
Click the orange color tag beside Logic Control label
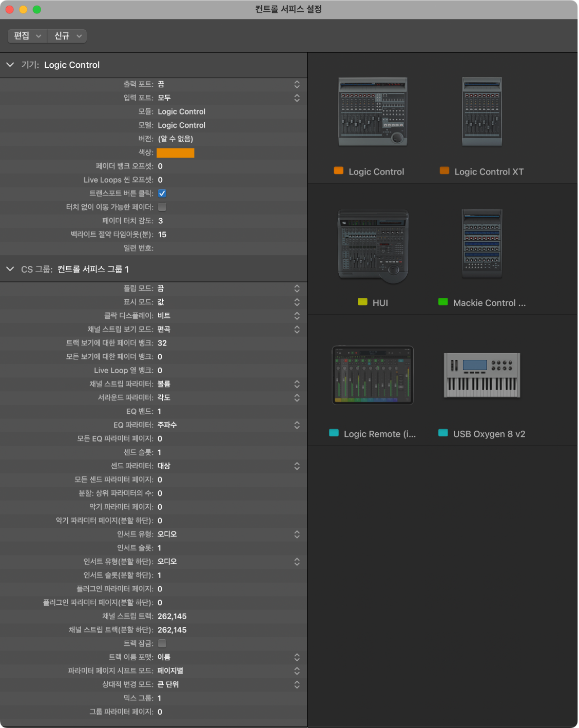(339, 171)
